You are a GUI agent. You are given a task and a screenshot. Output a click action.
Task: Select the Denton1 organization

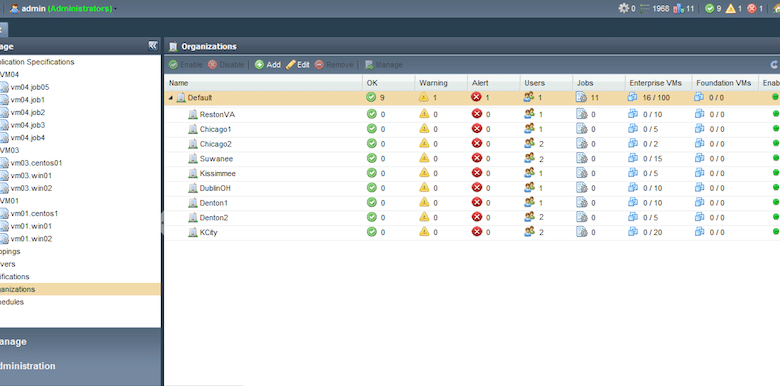pos(214,203)
